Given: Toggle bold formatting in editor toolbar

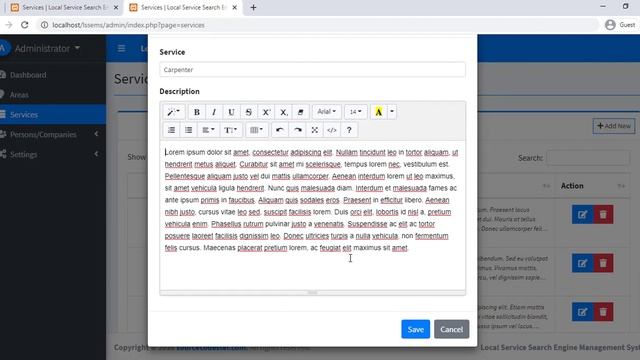Looking at the screenshot, I should [197, 112].
